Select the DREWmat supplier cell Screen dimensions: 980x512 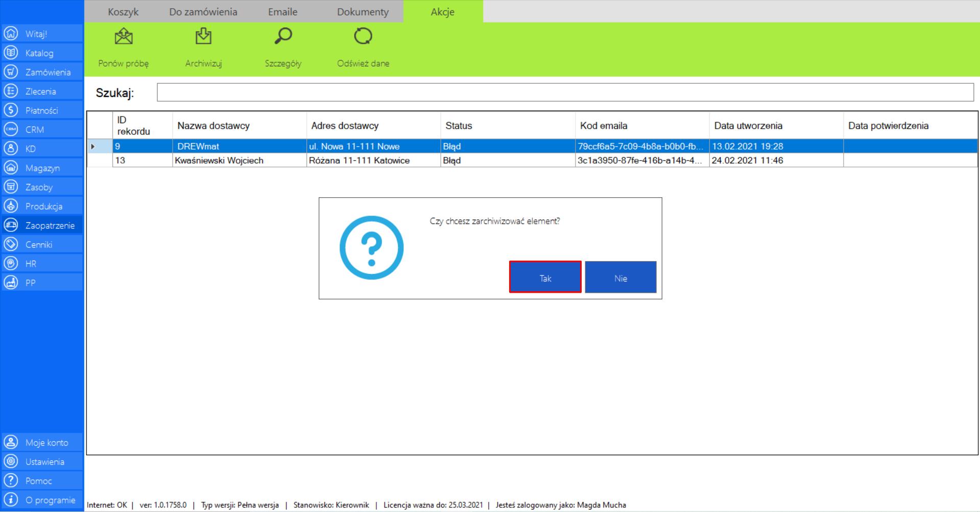click(240, 146)
